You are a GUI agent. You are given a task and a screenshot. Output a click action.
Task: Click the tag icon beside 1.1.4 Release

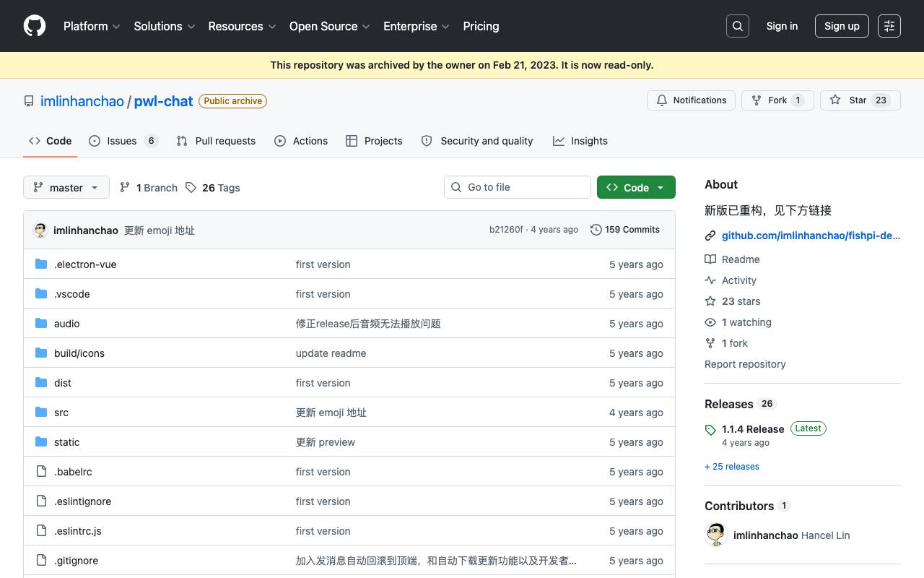pyautogui.click(x=710, y=430)
